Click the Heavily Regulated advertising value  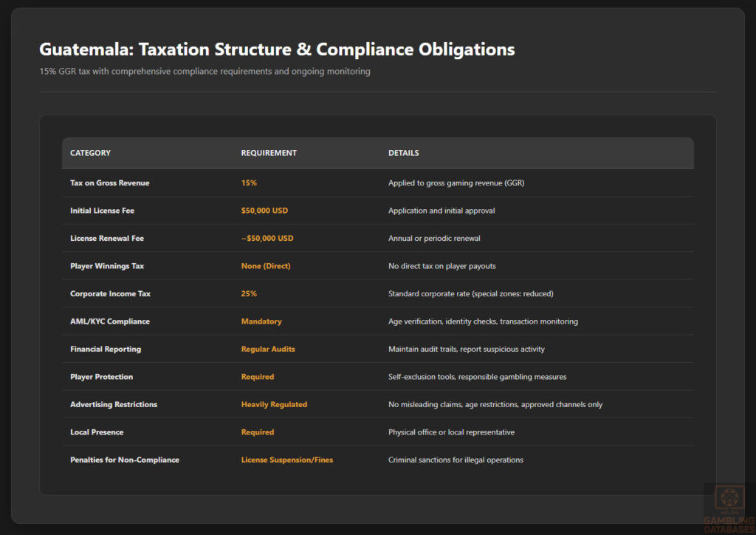coord(273,404)
